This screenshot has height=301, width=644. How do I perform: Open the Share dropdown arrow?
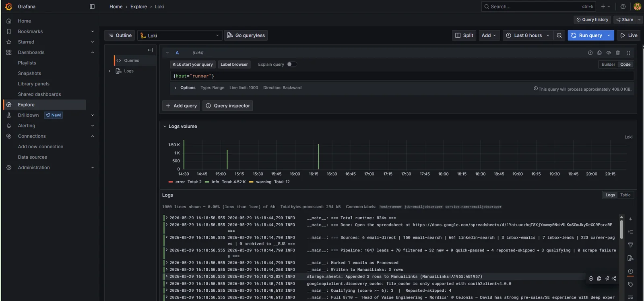[639, 20]
